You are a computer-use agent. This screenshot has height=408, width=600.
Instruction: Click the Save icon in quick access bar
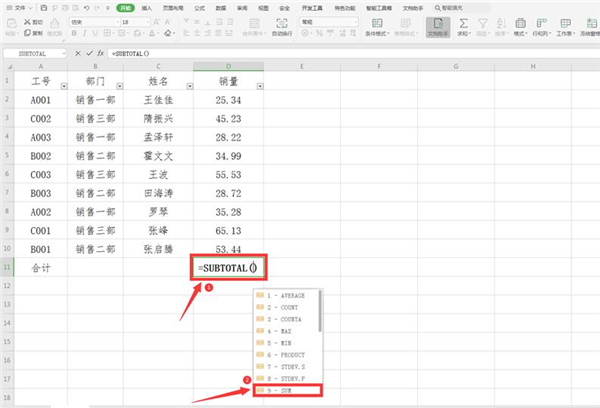point(44,8)
